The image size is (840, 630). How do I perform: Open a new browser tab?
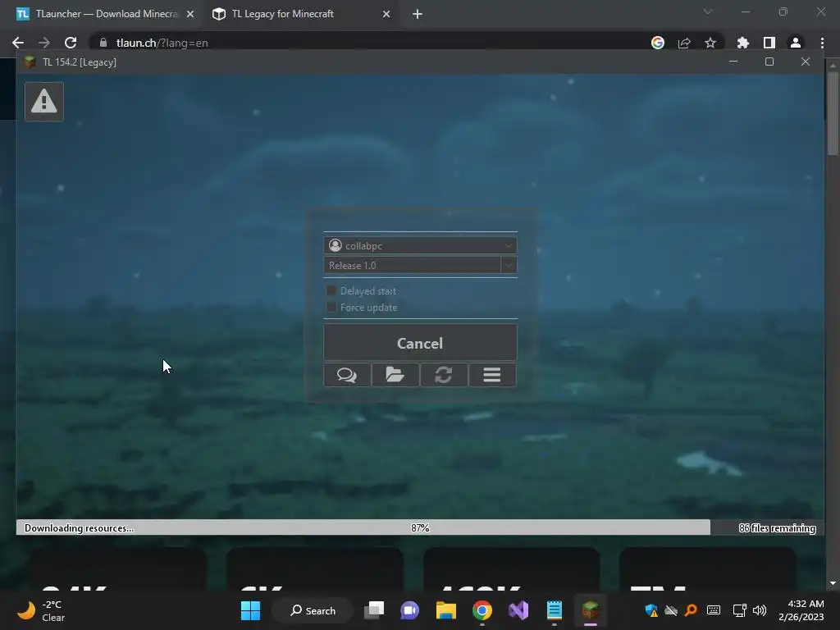point(418,14)
